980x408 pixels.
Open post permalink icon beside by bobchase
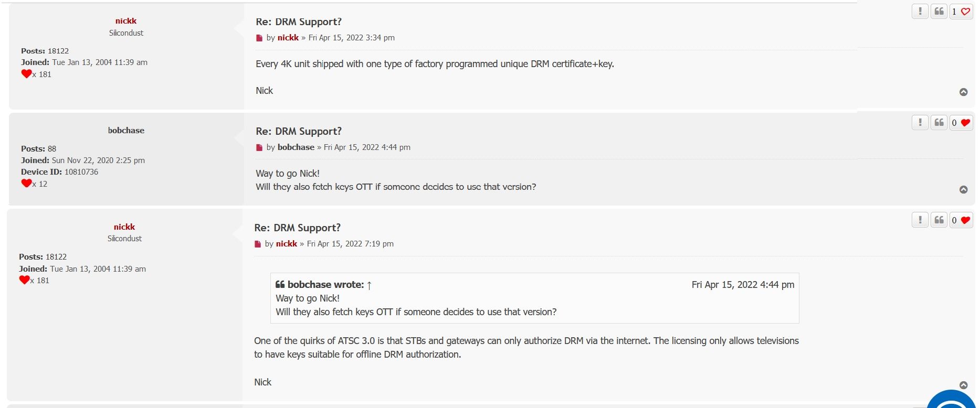[x=259, y=147]
